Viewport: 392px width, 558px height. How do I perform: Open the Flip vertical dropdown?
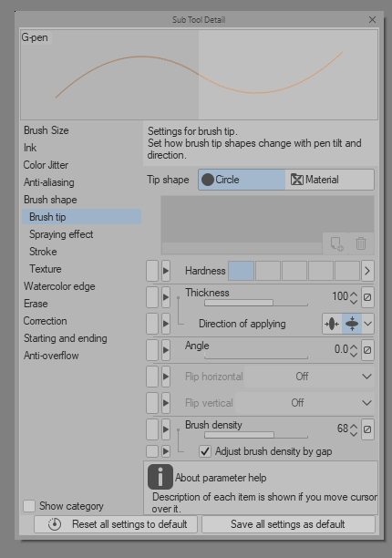[304, 403]
